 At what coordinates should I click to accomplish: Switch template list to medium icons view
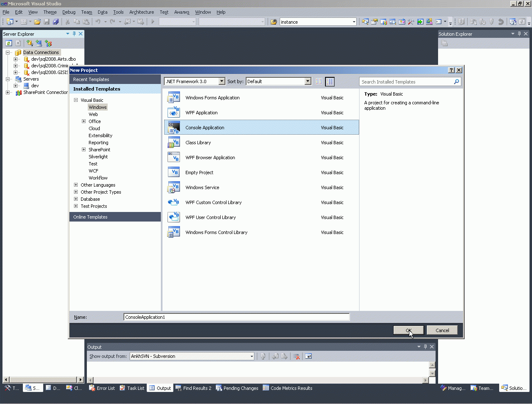coord(330,81)
